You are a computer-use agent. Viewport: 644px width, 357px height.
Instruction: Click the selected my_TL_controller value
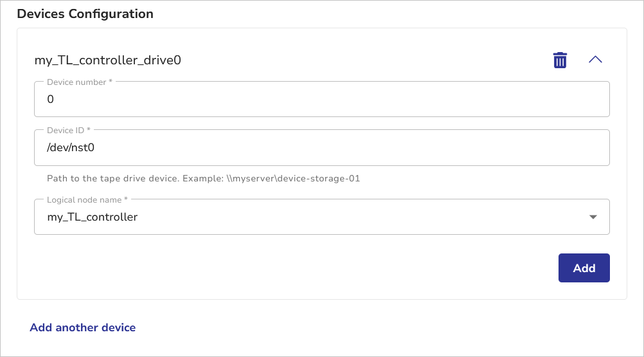[93, 217]
